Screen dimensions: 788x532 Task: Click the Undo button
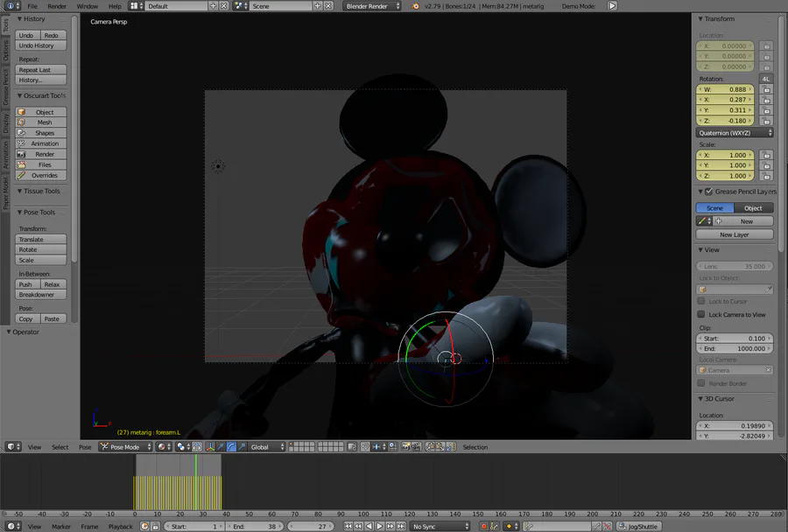pyautogui.click(x=26, y=35)
